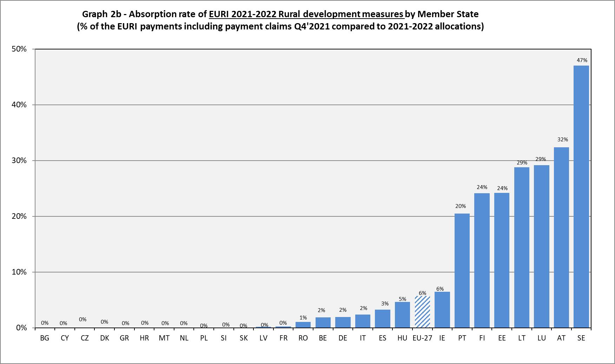Screen dimensions: 615x364
Task: Click the subtitle line in parentheses
Action: click(x=280, y=27)
